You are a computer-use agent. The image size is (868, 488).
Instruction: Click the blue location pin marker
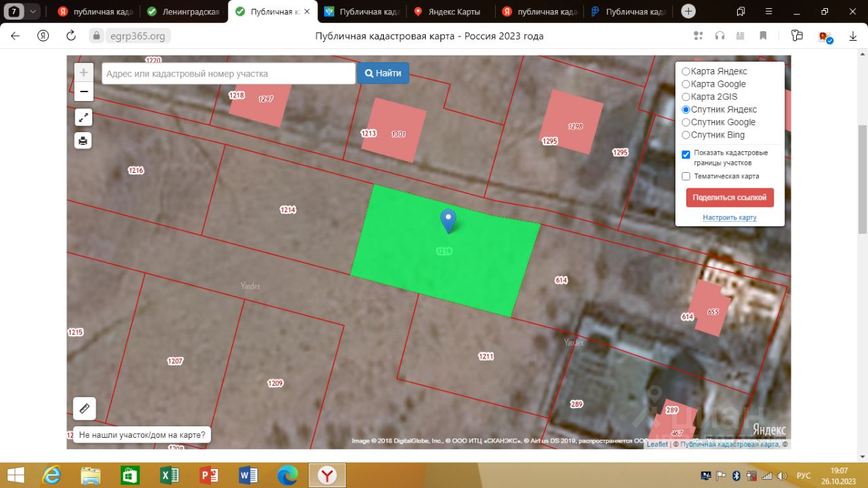coord(448,220)
